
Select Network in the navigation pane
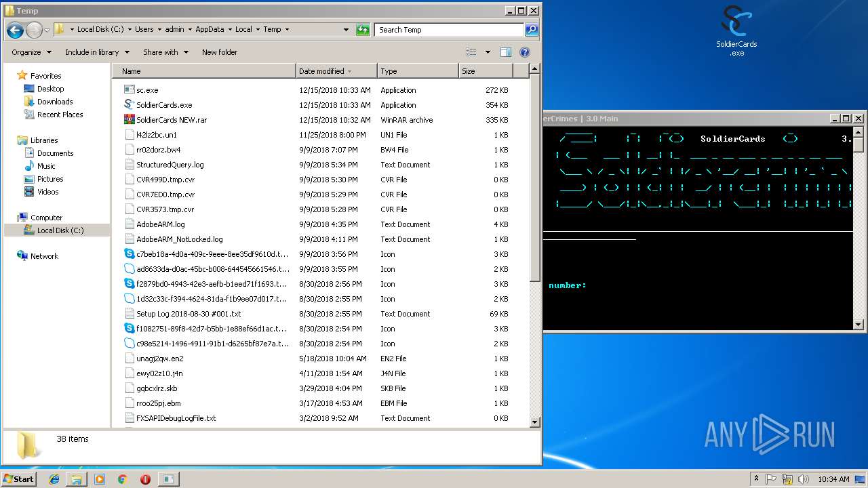point(44,256)
